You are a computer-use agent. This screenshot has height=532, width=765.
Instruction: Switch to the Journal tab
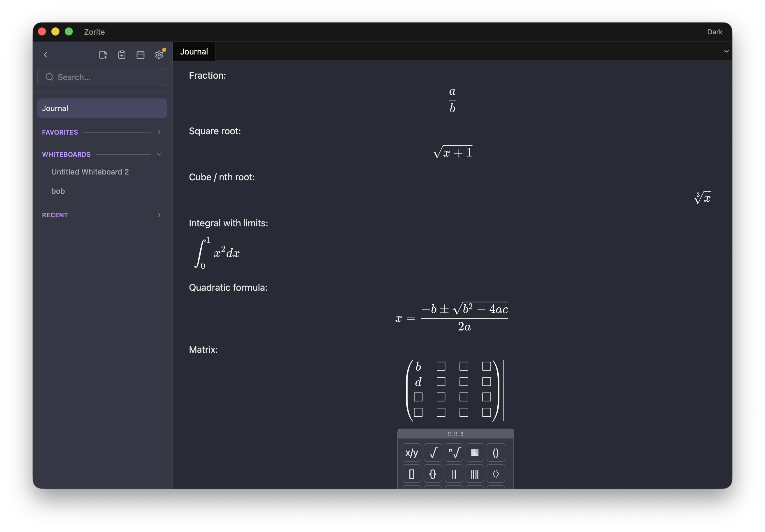click(194, 52)
